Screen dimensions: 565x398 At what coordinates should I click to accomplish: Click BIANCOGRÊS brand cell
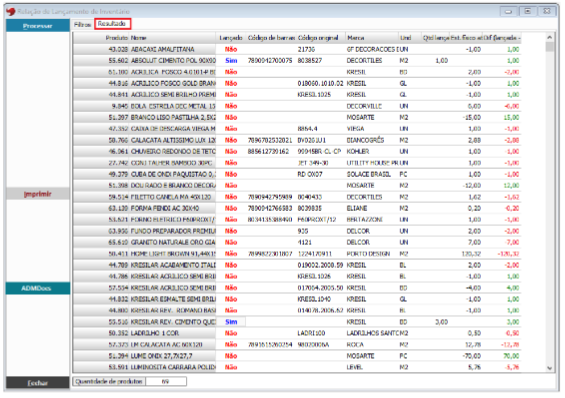click(372, 140)
